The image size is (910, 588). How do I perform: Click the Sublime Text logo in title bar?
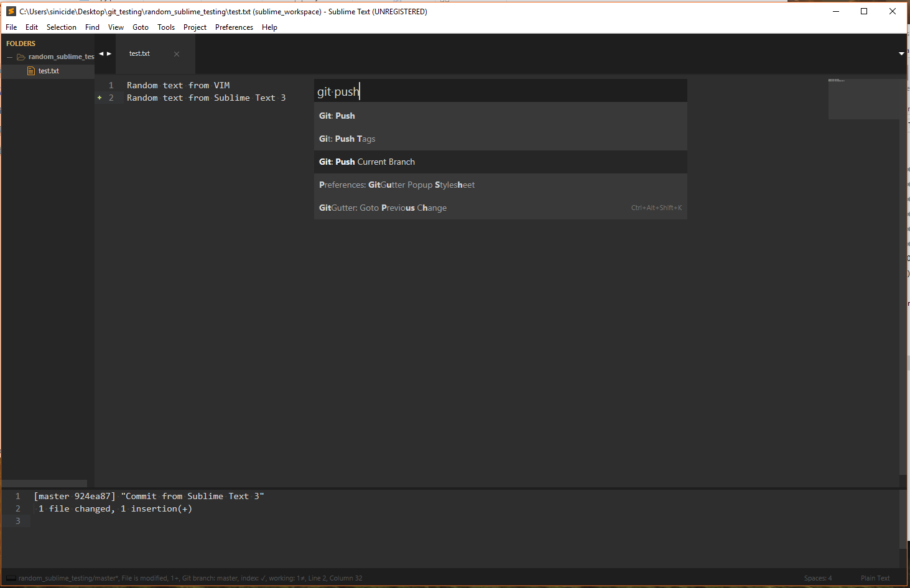pos(11,11)
